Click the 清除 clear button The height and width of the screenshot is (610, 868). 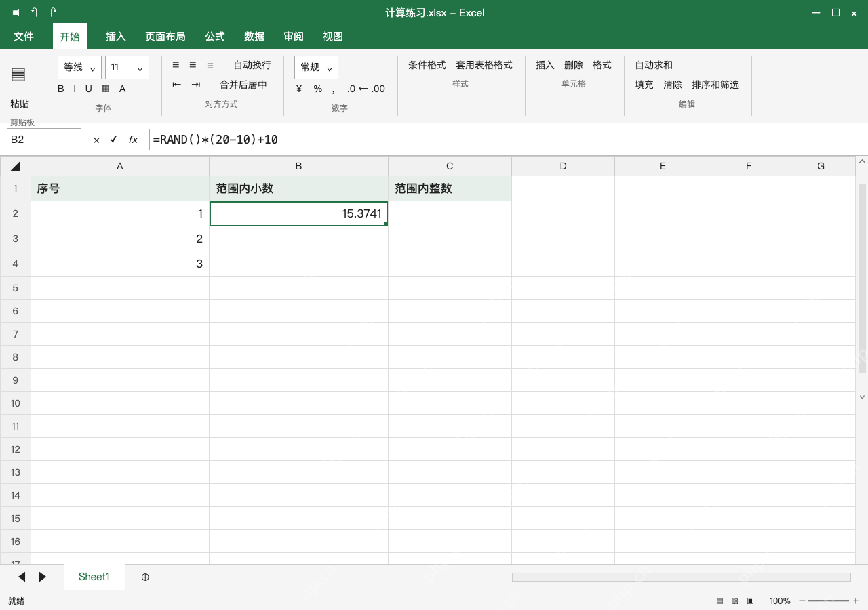coord(673,85)
